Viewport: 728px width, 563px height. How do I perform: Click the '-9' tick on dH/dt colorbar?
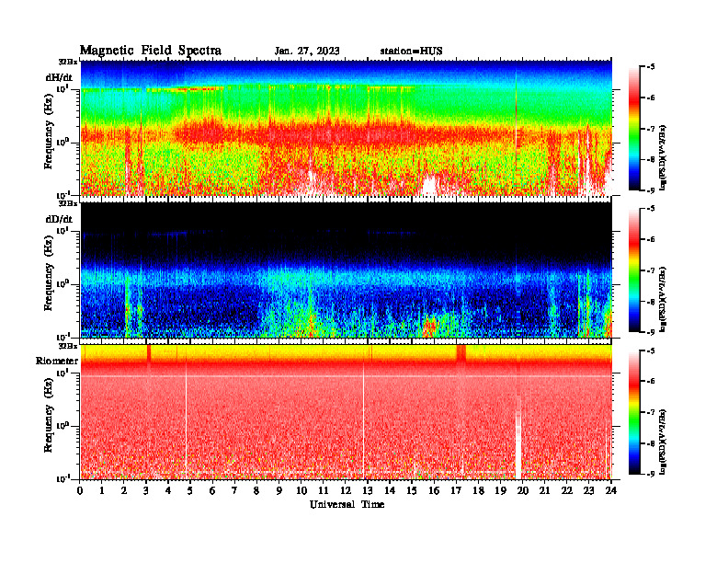click(651, 190)
